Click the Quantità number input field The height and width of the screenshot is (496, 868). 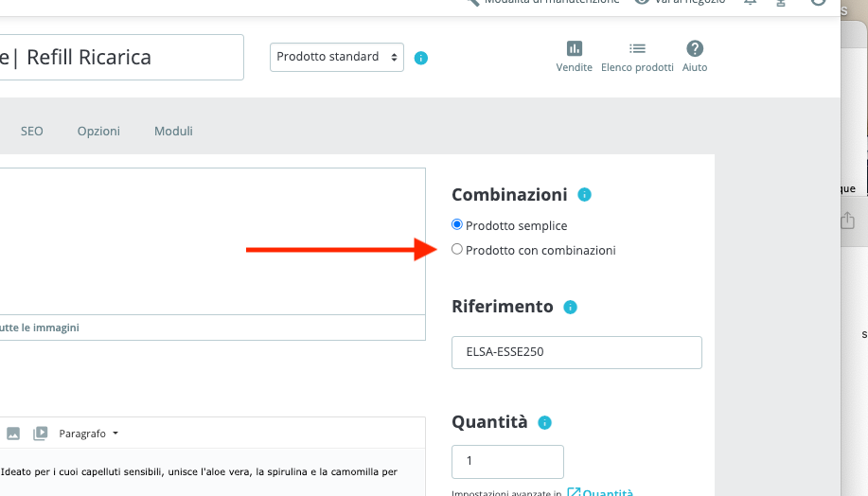[507, 462]
